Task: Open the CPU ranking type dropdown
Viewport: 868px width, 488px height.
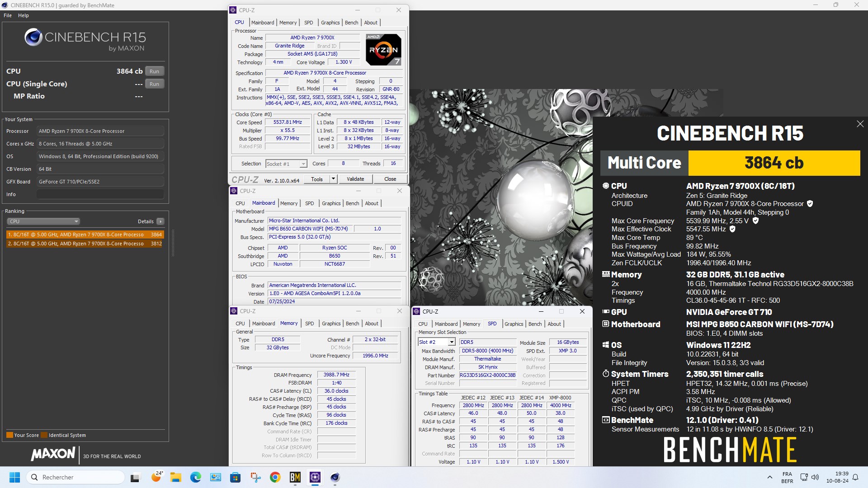Action: click(x=43, y=221)
